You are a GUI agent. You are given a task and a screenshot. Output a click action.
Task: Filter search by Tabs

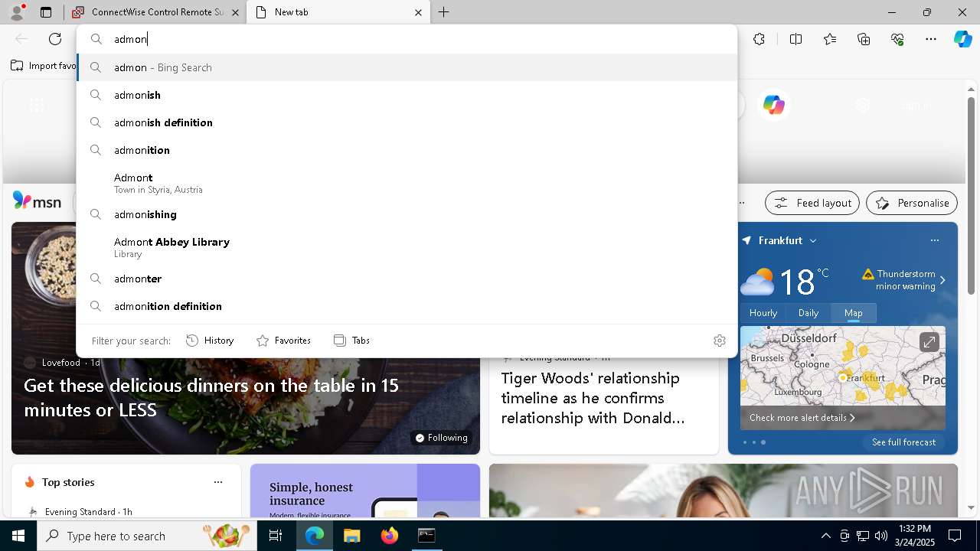coord(351,341)
